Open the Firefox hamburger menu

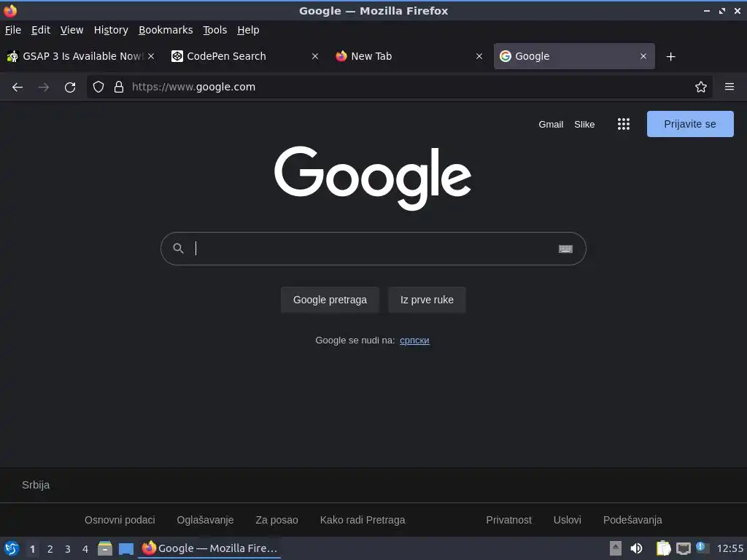coord(729,87)
